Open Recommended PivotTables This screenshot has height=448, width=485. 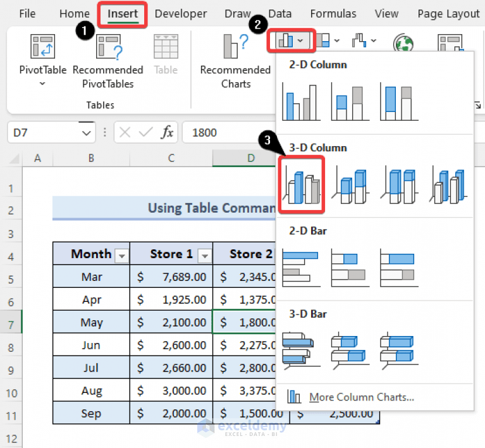pyautogui.click(x=107, y=61)
